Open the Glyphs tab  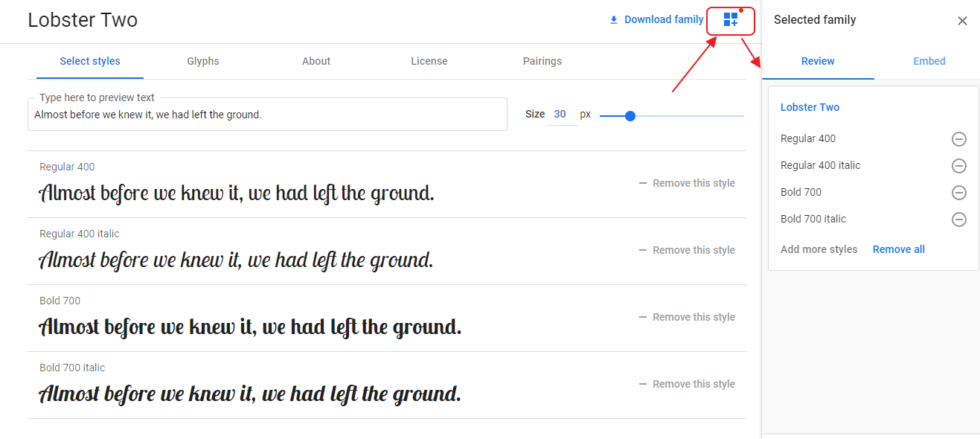[203, 61]
